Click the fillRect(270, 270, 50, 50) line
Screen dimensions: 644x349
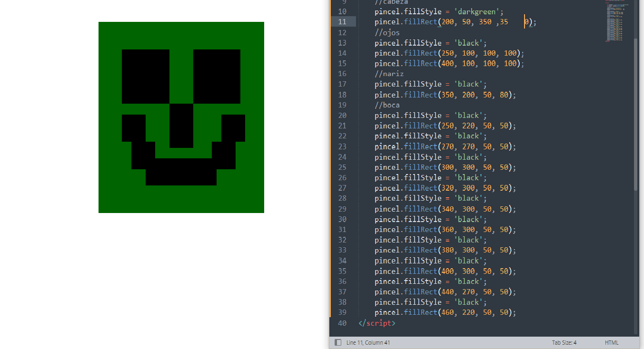(x=445, y=146)
